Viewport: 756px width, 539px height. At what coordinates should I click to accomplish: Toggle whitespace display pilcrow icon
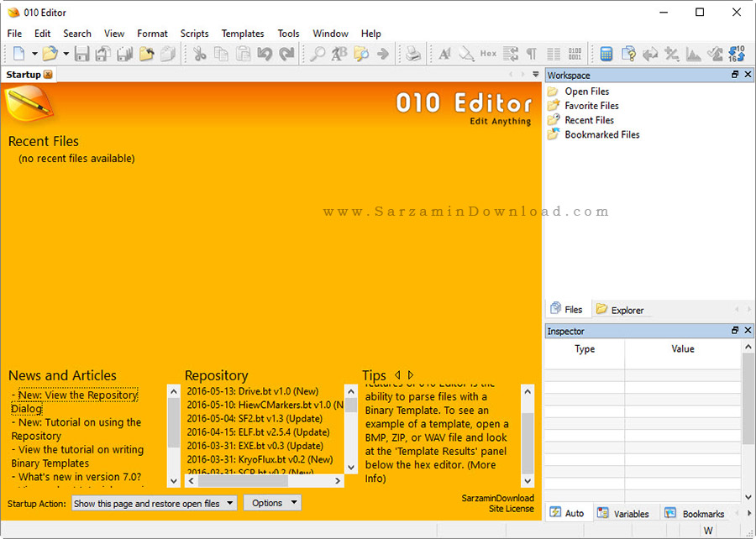[x=532, y=54]
